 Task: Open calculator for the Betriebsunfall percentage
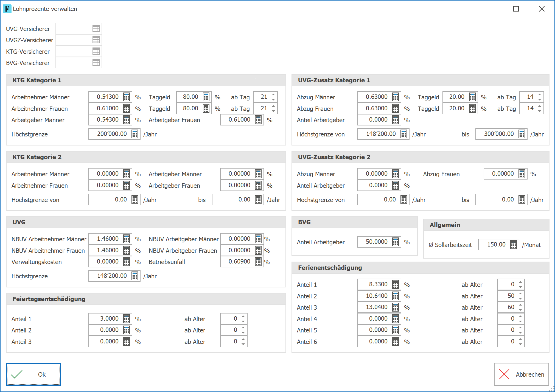(x=258, y=262)
